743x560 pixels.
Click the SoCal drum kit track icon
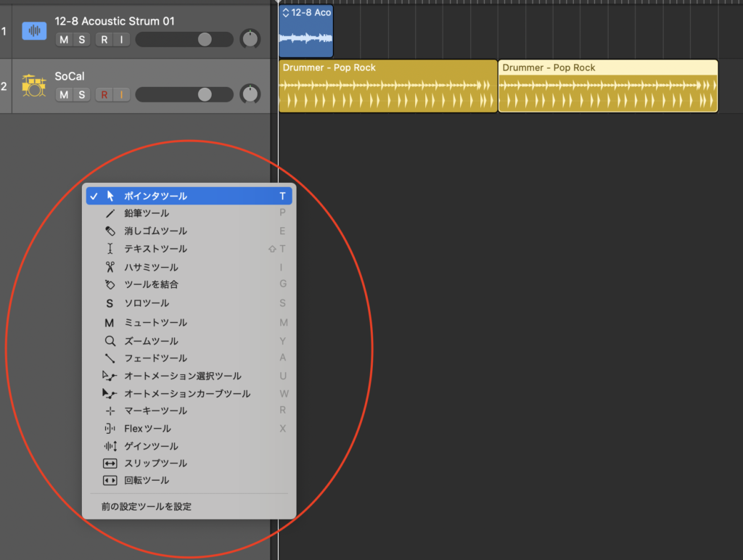(33, 86)
